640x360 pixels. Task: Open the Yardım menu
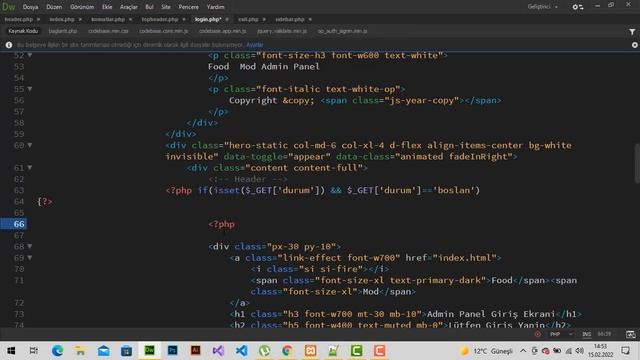click(x=215, y=7)
